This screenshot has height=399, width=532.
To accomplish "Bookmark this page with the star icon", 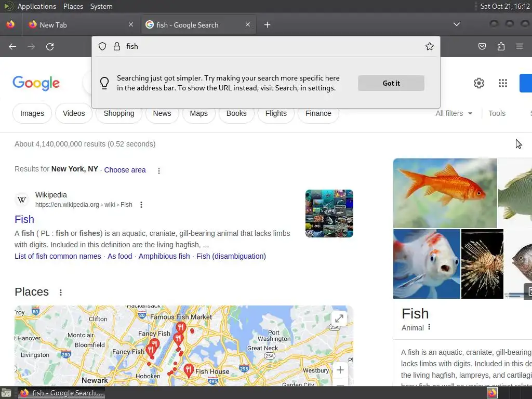I will point(430,46).
